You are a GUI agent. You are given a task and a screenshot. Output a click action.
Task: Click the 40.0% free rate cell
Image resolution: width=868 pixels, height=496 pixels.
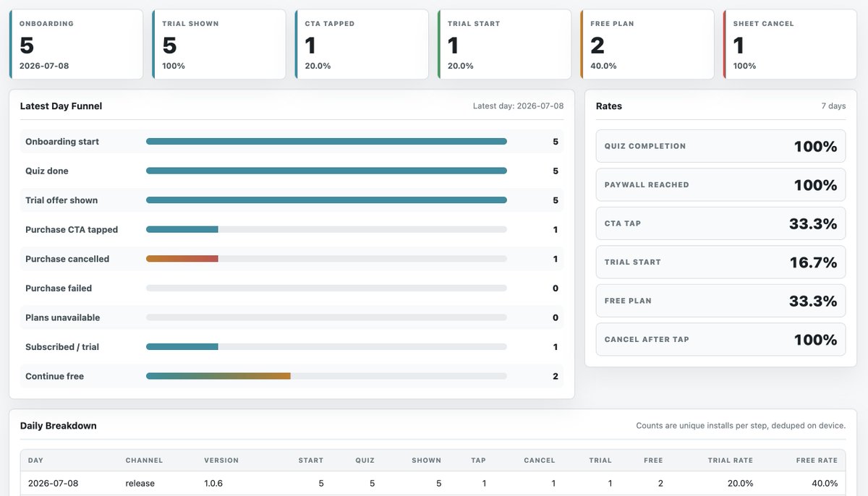point(825,484)
